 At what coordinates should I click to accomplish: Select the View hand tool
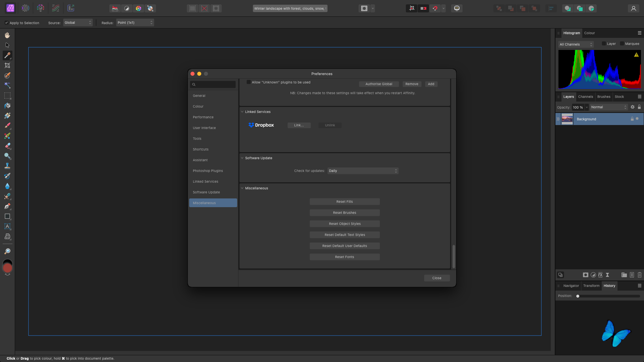click(7, 35)
